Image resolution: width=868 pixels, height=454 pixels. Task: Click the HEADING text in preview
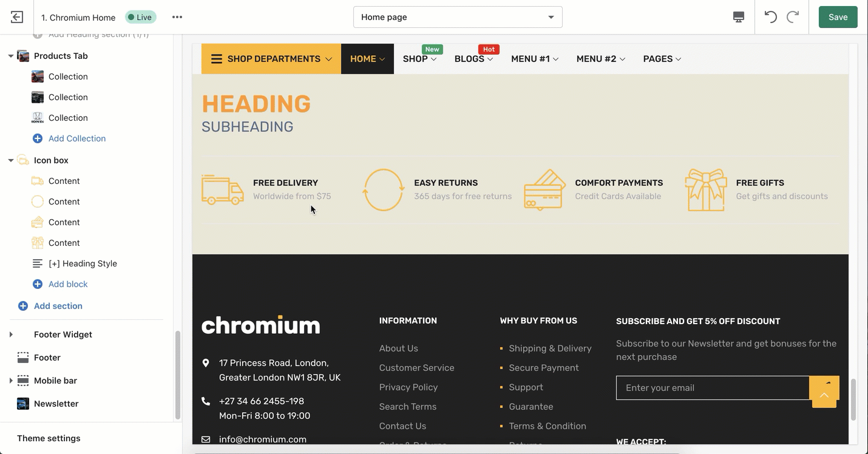pos(256,104)
